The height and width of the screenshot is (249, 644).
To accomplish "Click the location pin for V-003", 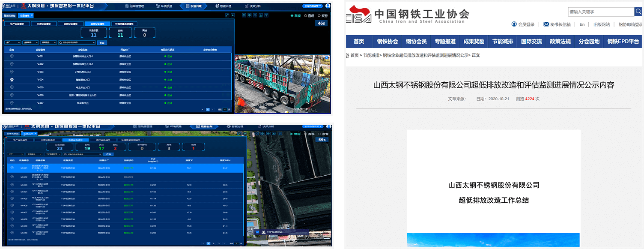I will click(12, 72).
